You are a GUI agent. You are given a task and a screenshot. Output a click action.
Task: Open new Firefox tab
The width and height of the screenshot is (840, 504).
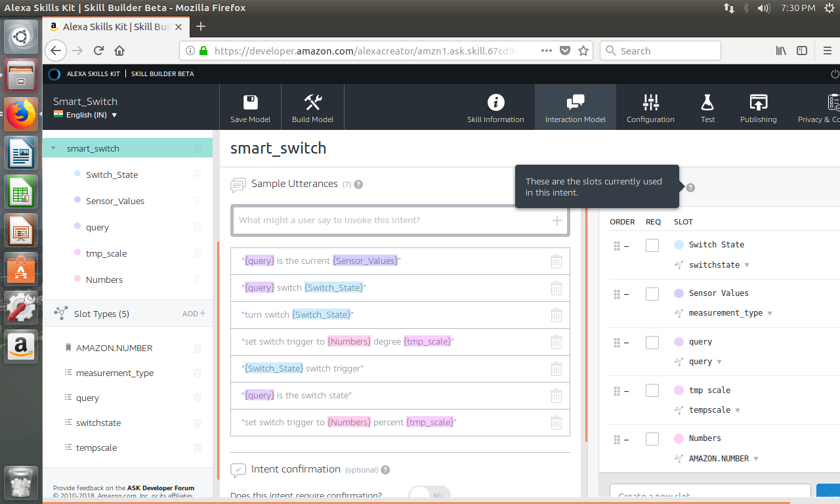201,26
